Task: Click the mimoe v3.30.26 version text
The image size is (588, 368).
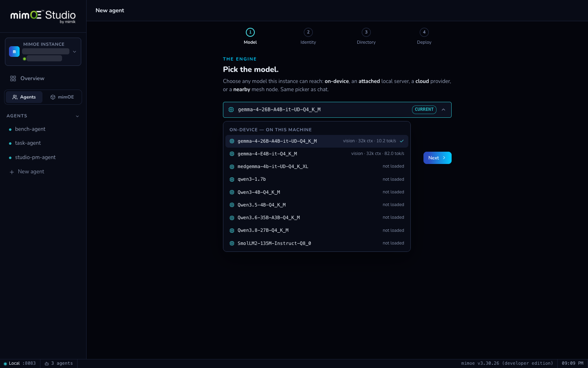Action: [x=507, y=364]
